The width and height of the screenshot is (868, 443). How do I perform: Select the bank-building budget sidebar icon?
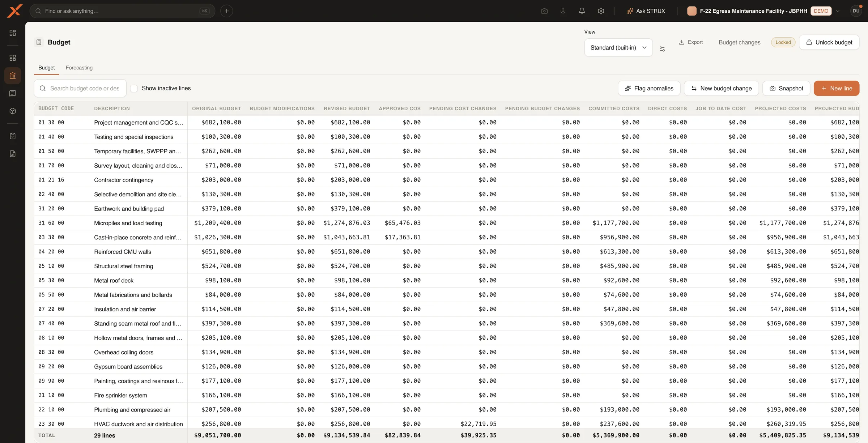pos(13,76)
